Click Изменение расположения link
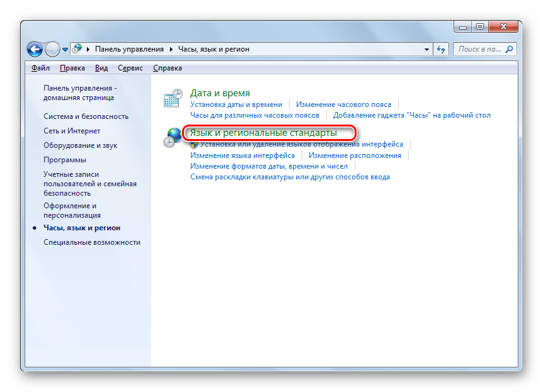The image size is (543, 392). coord(355,155)
